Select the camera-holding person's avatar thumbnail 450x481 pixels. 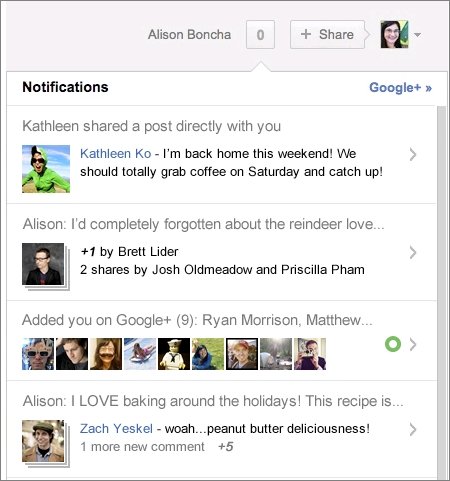[x=310, y=354]
